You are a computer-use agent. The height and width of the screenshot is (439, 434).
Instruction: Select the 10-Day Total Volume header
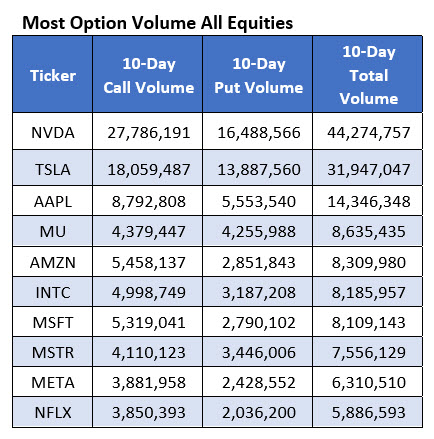[368, 75]
